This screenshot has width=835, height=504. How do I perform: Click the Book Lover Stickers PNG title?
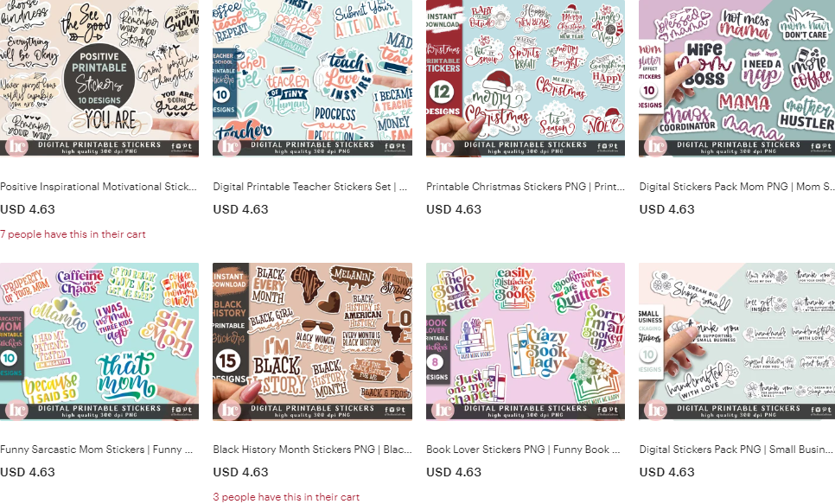tap(523, 450)
